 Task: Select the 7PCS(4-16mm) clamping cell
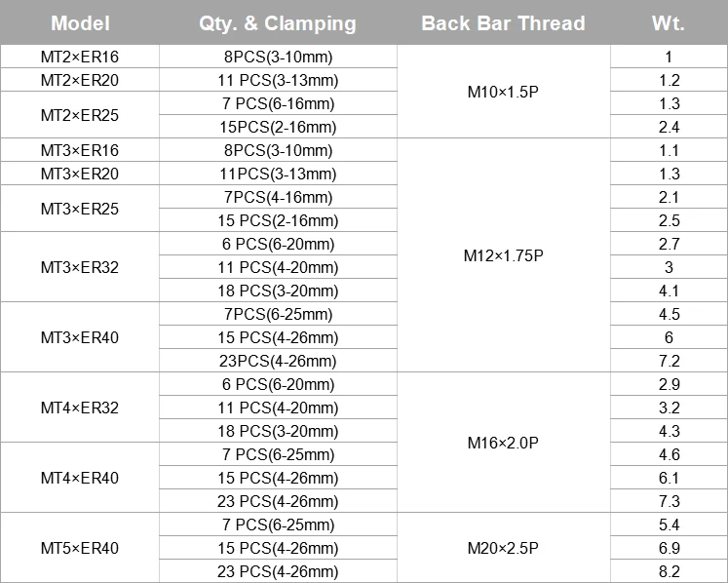(x=278, y=197)
